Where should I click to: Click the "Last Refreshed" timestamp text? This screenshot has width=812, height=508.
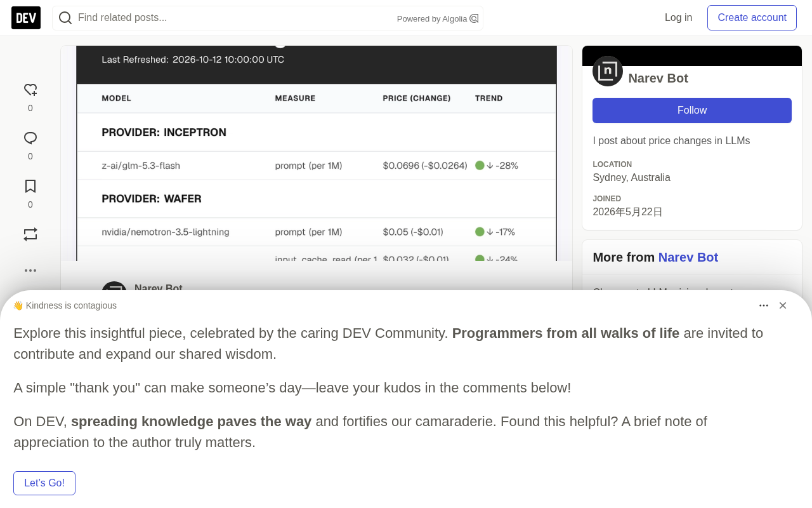[193, 60]
